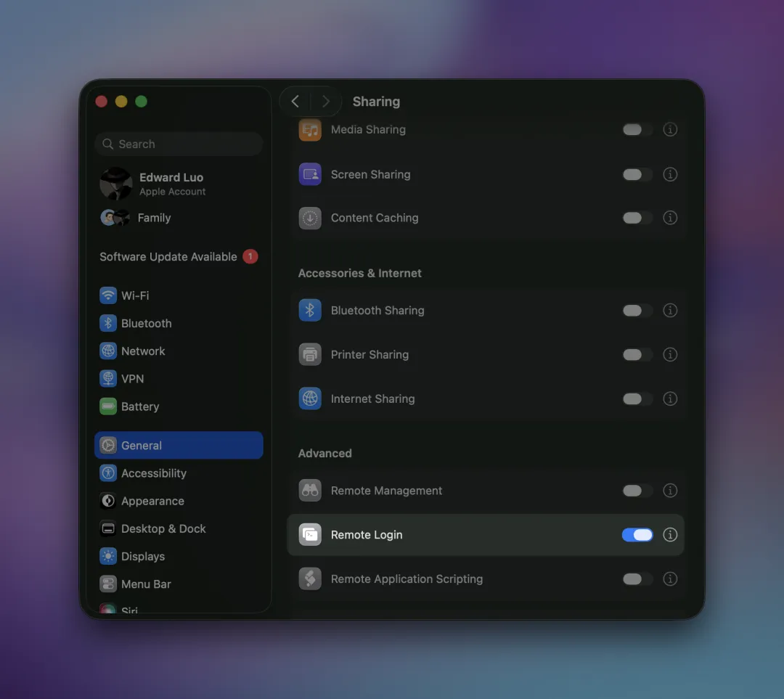Click the Internet Sharing globe icon

tap(310, 398)
